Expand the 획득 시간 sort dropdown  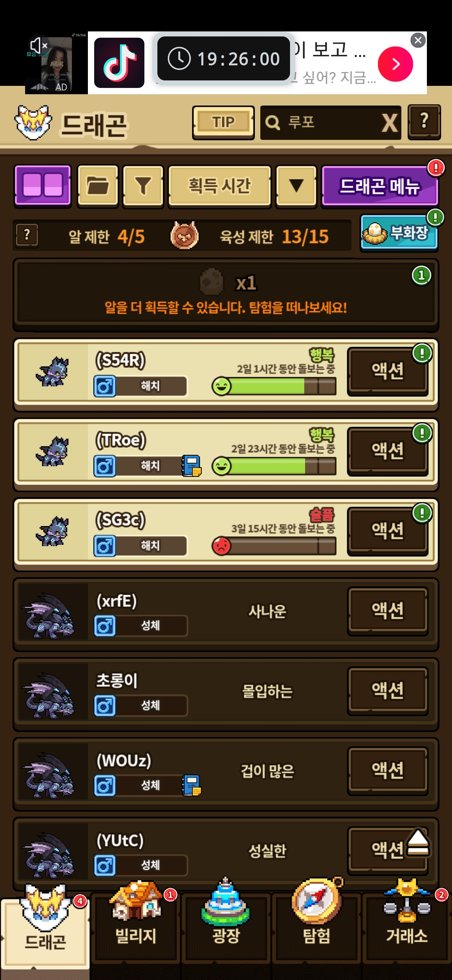[x=220, y=186]
